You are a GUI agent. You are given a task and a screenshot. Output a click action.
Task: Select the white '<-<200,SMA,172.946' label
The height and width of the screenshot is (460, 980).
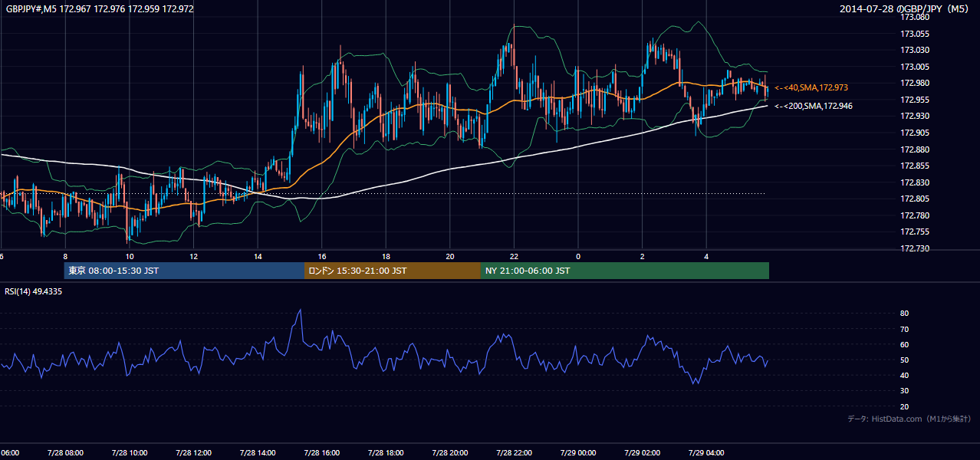point(814,106)
